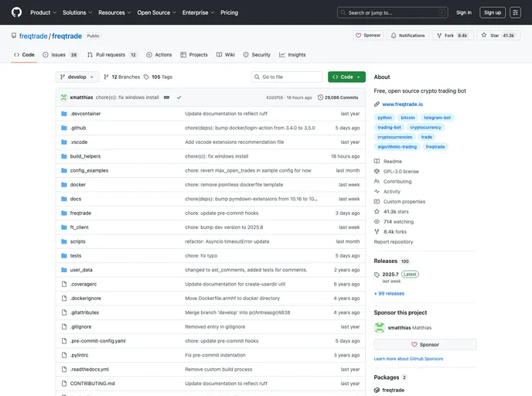Open 29,086 Commits history
This screenshot has width=532, height=396.
(x=338, y=97)
